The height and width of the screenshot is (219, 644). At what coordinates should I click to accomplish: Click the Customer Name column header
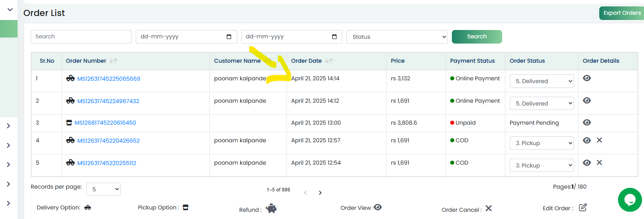click(x=237, y=61)
